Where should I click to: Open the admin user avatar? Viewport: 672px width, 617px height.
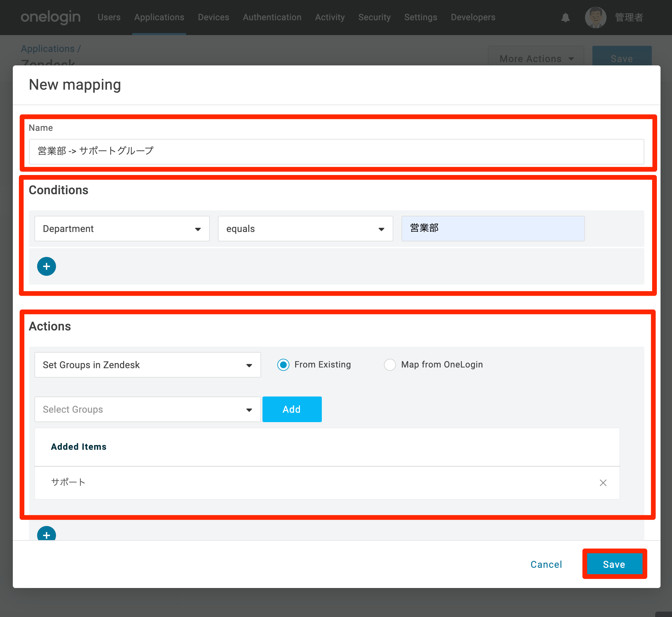click(x=595, y=18)
